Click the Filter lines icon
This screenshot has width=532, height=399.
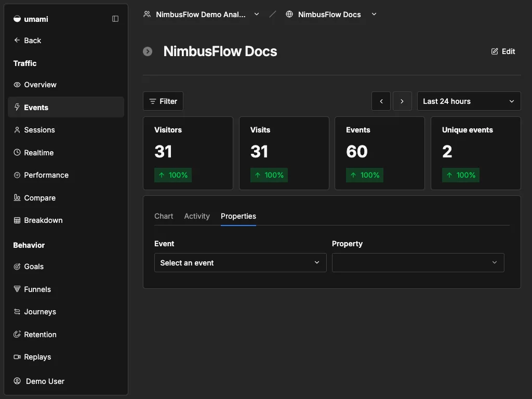(153, 101)
